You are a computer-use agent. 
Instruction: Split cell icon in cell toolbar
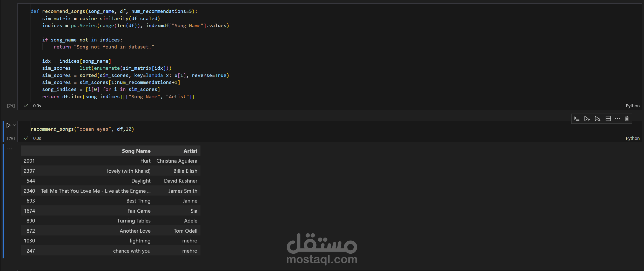(608, 119)
